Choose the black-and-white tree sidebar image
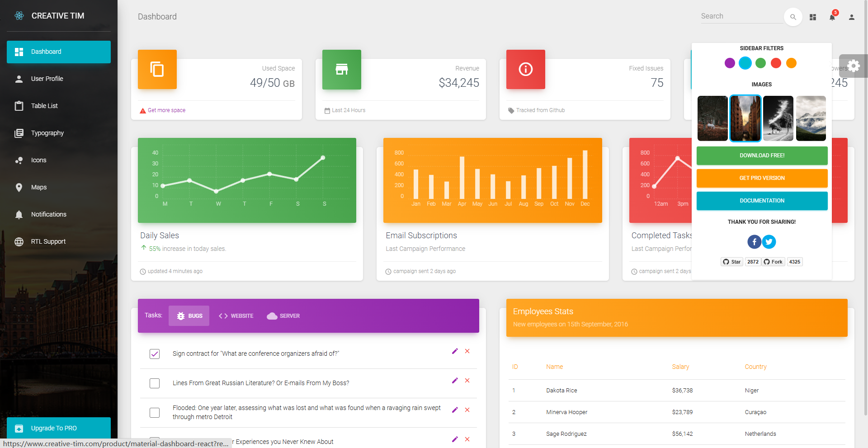Image resolution: width=868 pixels, height=448 pixels. click(778, 118)
